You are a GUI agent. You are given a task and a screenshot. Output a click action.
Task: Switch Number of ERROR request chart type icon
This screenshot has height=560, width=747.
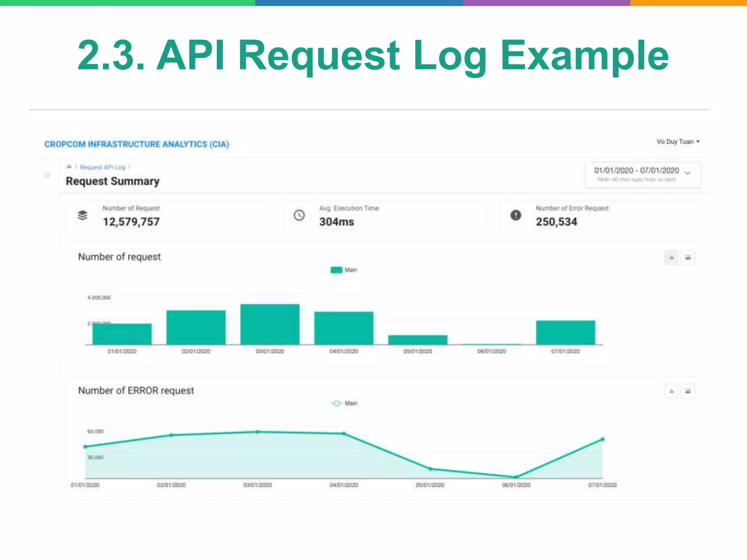pyautogui.click(x=671, y=391)
